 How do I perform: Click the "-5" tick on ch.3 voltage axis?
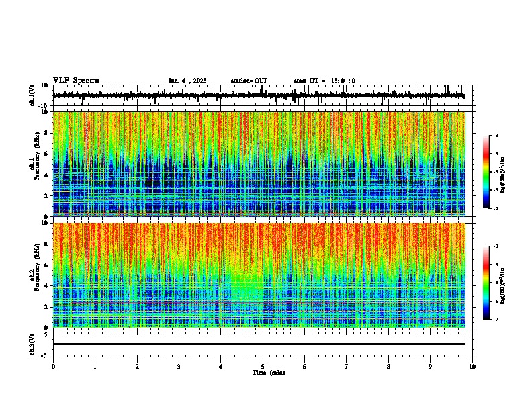[46, 355]
